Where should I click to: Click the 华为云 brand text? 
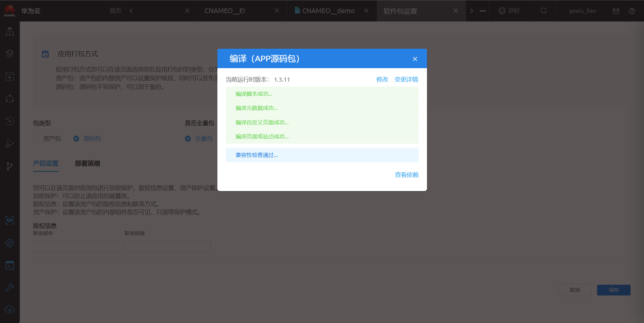click(31, 11)
